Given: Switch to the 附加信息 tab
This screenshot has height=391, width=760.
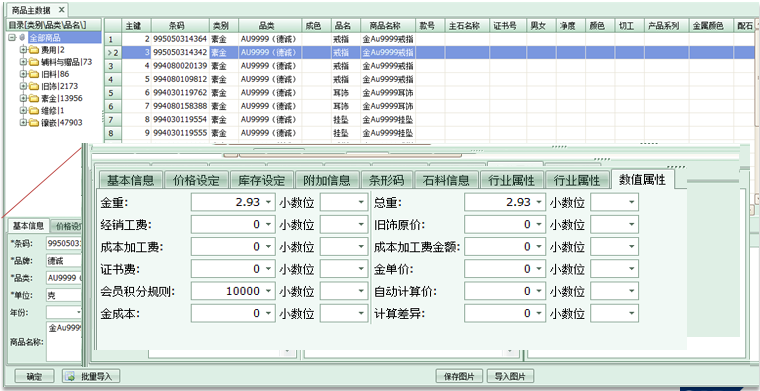Looking at the screenshot, I should click(x=327, y=180).
